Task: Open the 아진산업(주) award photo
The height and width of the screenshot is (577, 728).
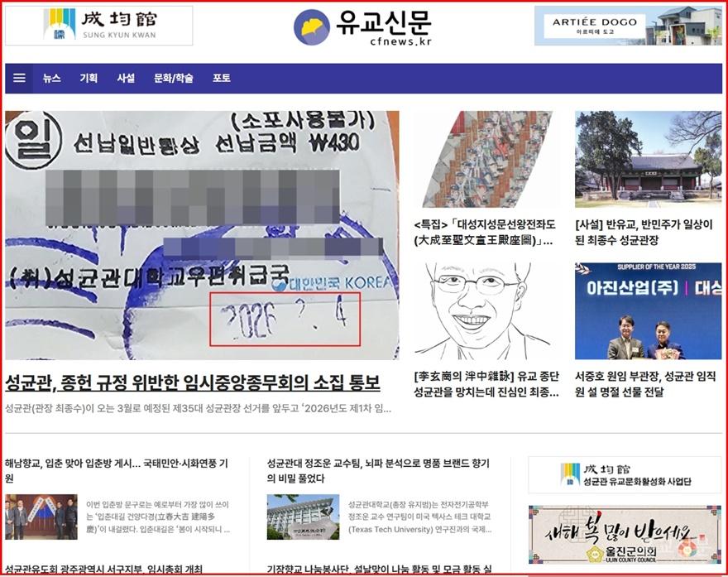Action: tap(648, 310)
